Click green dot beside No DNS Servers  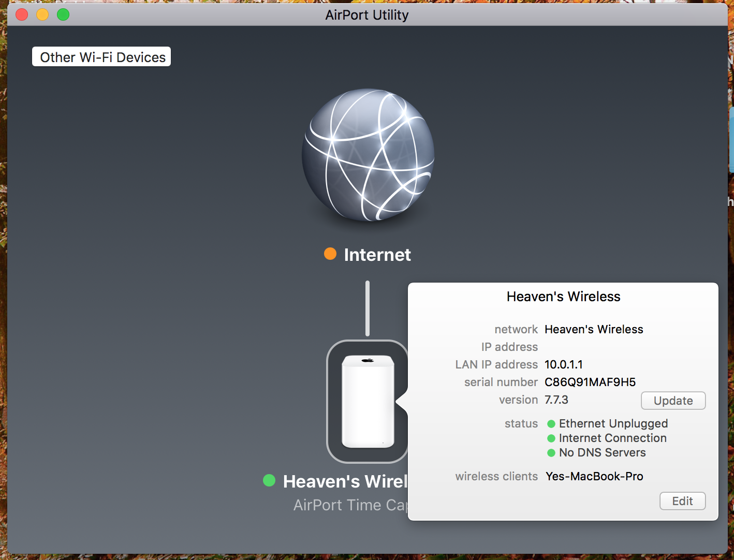[551, 453]
